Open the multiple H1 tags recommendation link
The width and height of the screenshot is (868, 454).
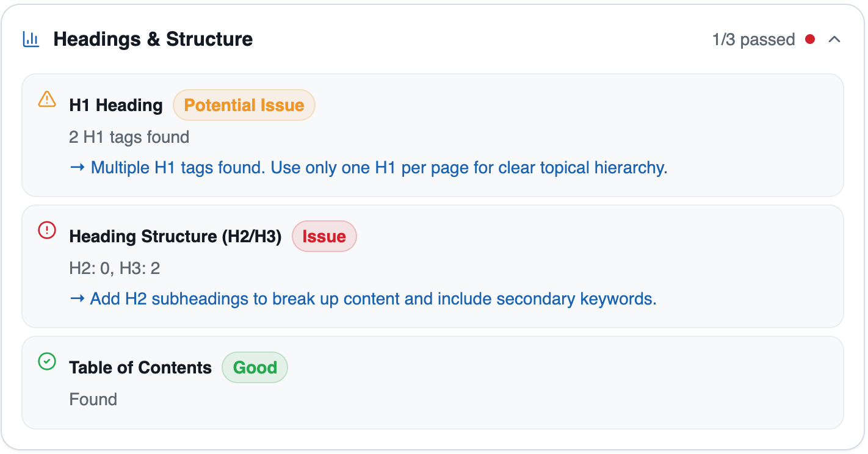[378, 167]
